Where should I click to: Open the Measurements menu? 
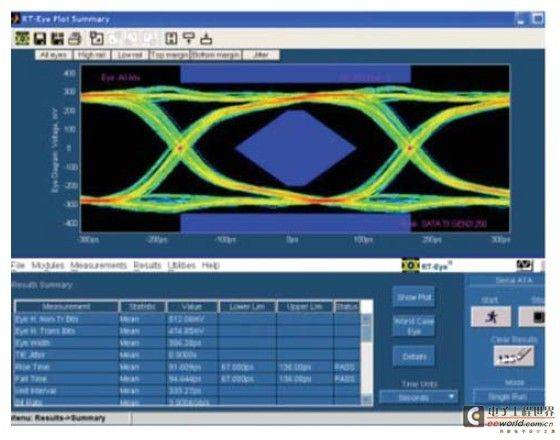(x=99, y=265)
